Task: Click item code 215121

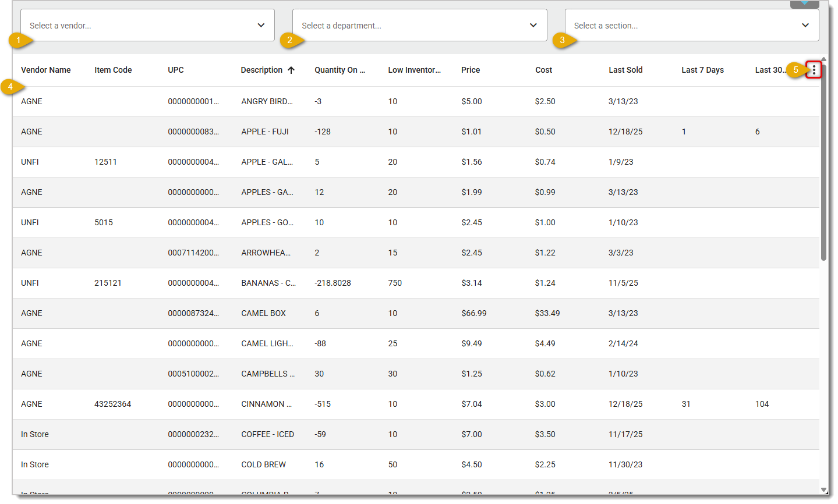Action: pos(108,283)
